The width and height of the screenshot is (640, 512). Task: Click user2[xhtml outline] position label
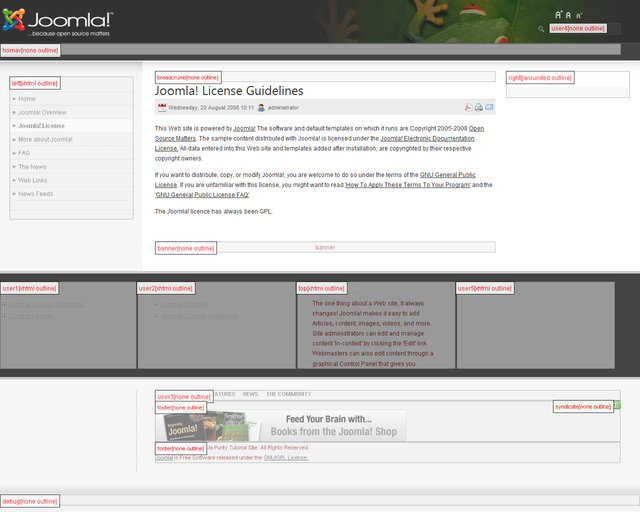pos(166,288)
